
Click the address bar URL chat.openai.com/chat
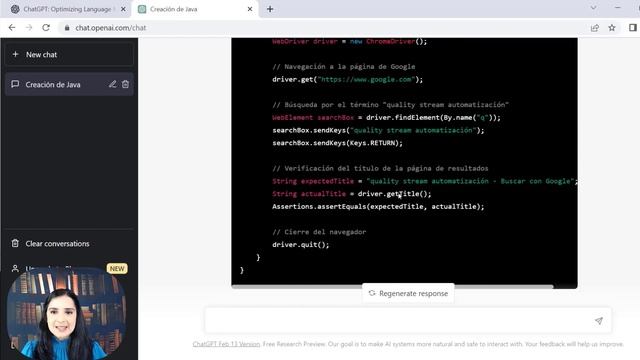pos(111,28)
